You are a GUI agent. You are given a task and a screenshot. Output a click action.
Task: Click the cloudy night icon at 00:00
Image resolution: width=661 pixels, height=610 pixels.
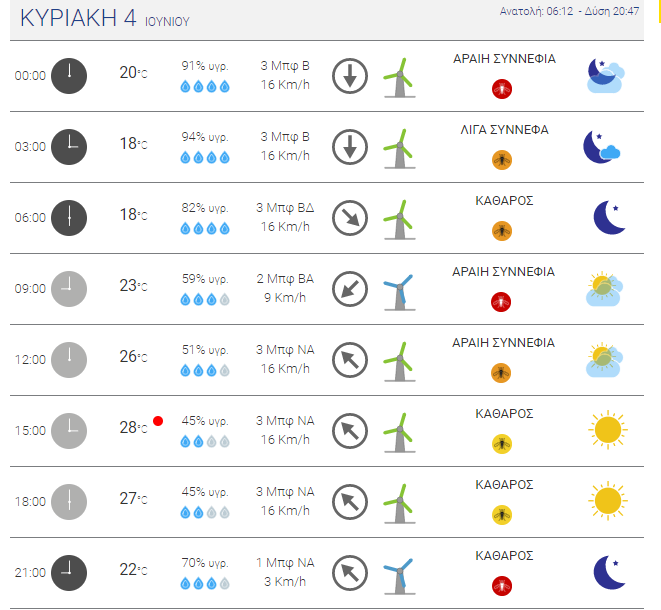point(605,76)
